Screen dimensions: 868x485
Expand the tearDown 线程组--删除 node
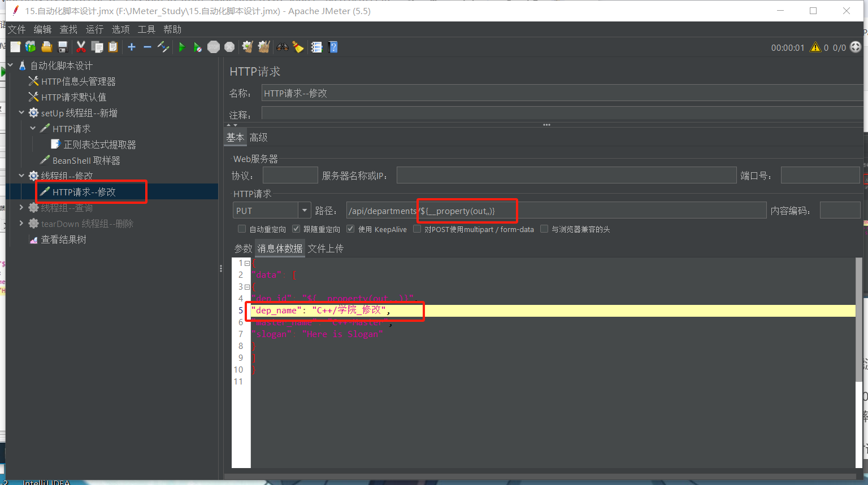[21, 224]
